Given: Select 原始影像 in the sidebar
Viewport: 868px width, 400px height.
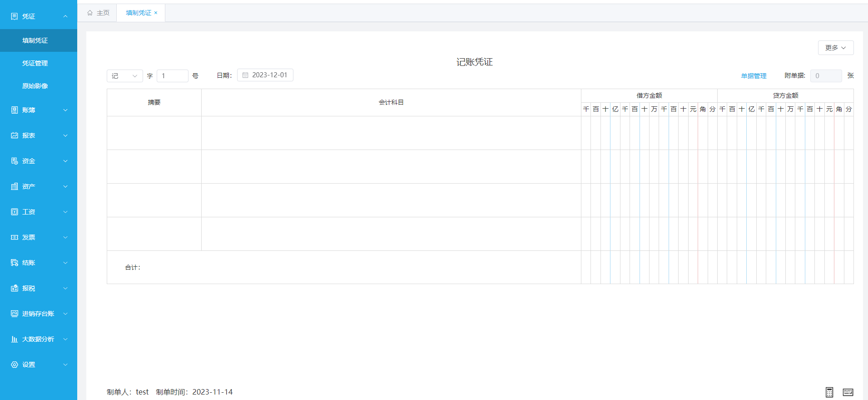Looking at the screenshot, I should pyautogui.click(x=39, y=86).
